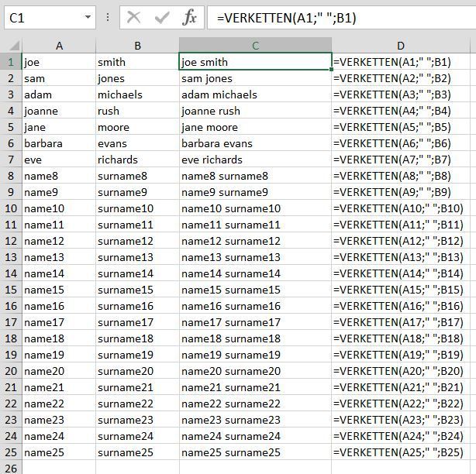Select column C header
This screenshot has height=474, width=476.
pos(255,46)
